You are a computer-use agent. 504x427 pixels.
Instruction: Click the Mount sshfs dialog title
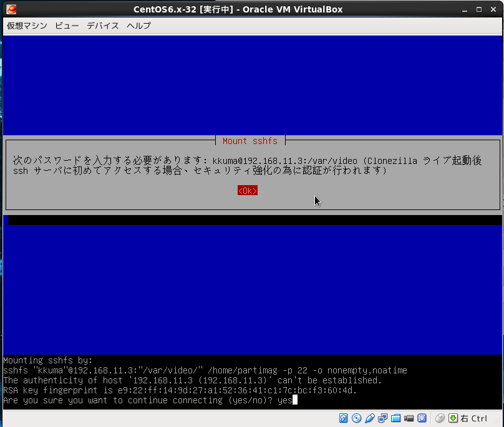tap(250, 141)
